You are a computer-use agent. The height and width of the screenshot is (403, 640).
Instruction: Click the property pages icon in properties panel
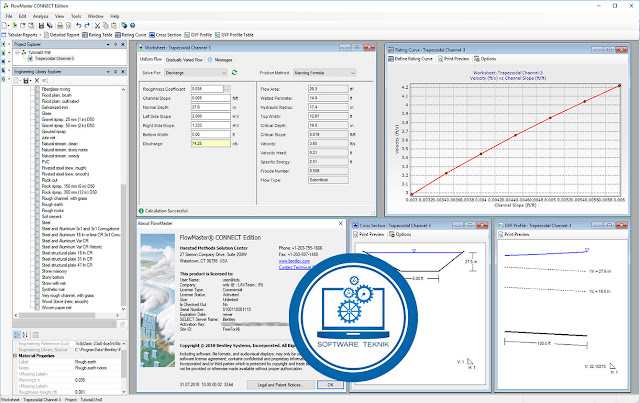pos(36,335)
